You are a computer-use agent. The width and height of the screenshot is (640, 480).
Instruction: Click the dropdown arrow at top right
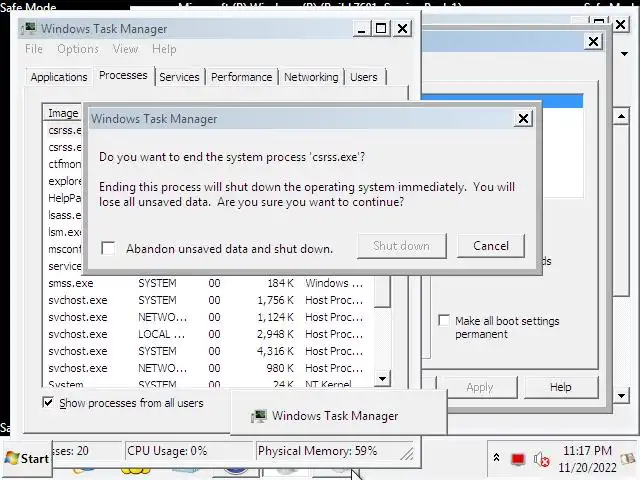coord(624,54)
